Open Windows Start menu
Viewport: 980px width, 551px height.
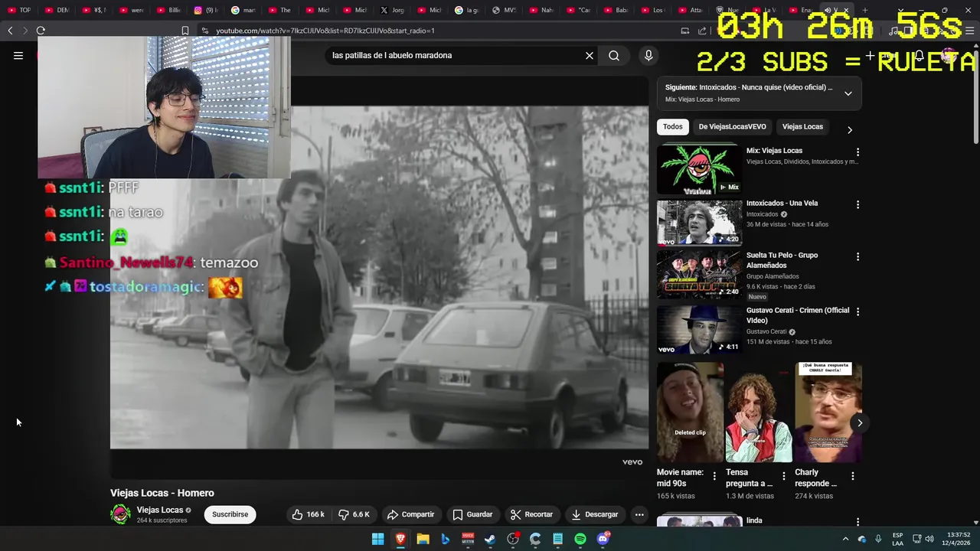pyautogui.click(x=378, y=540)
